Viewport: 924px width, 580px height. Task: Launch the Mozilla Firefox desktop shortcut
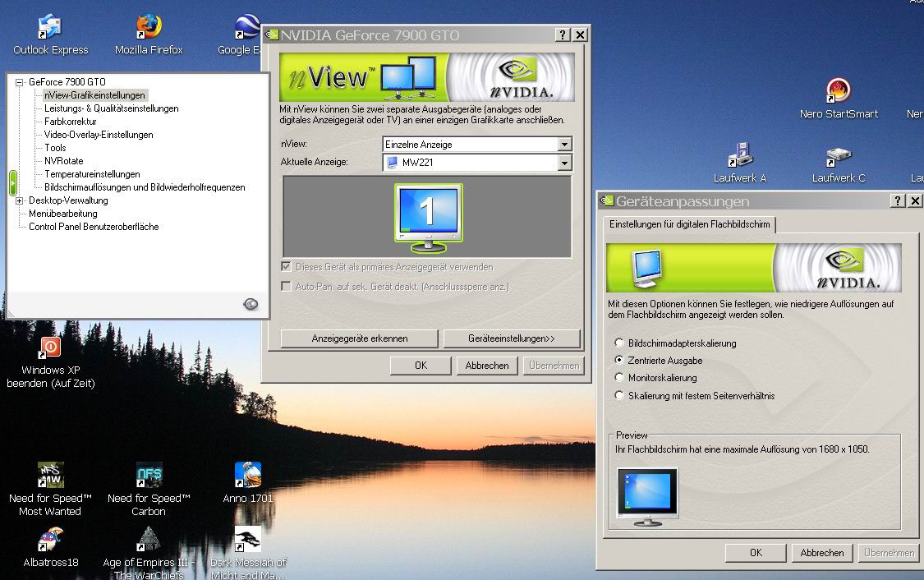tap(149, 26)
